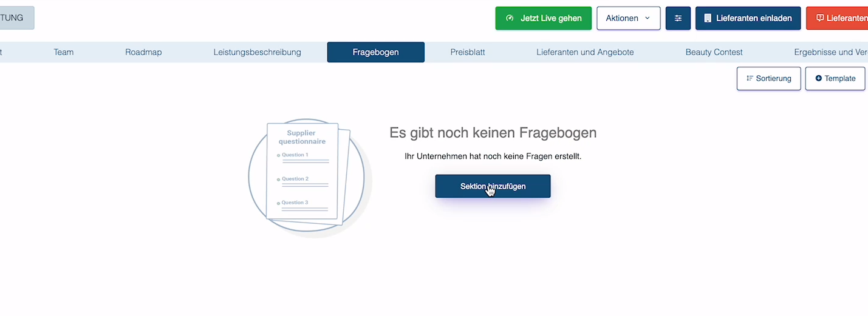868x316 pixels.
Task: Select the cut-off tab left of Team
Action: [x=2, y=52]
